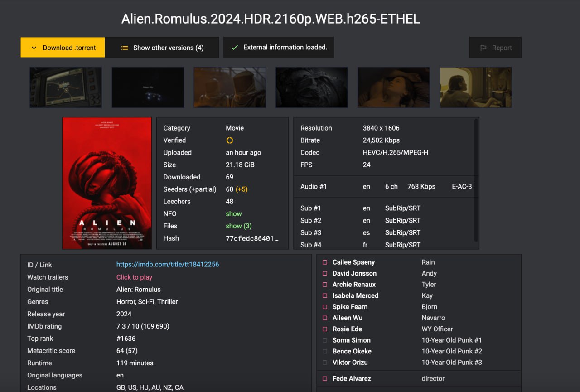Click the External information loaded checkmark icon
580x392 pixels.
pyautogui.click(x=235, y=48)
